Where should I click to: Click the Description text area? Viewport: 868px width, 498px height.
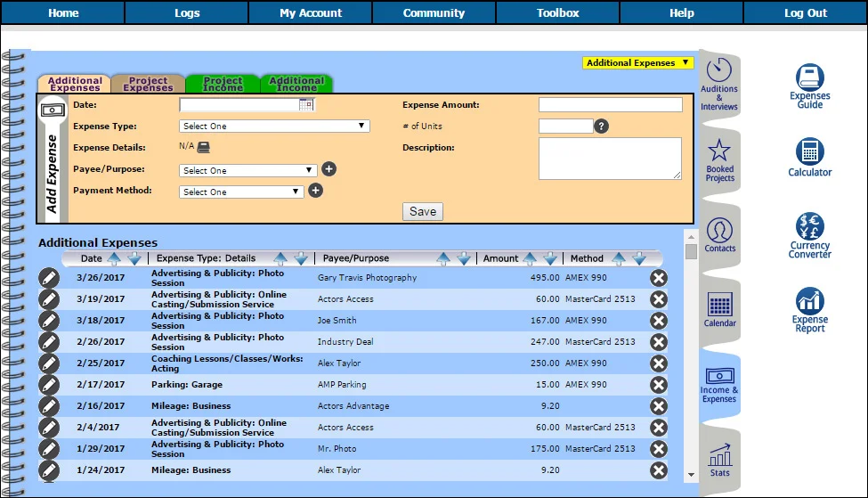coord(610,159)
